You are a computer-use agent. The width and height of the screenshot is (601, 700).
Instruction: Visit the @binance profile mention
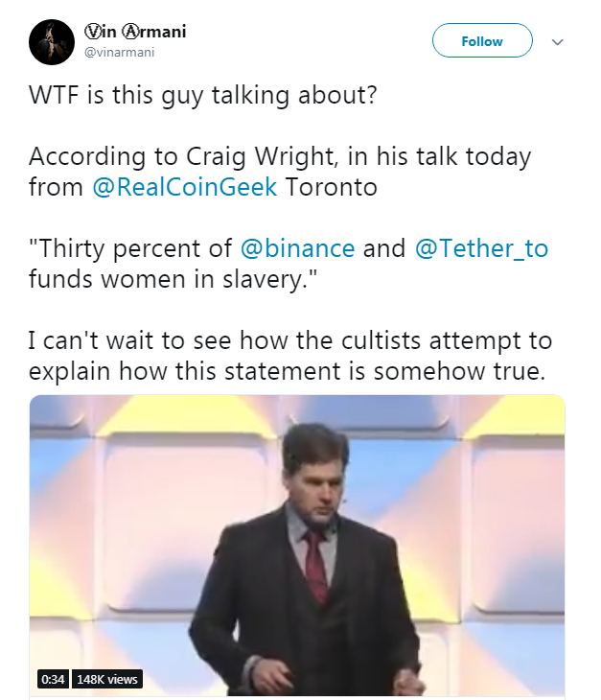[297, 250]
